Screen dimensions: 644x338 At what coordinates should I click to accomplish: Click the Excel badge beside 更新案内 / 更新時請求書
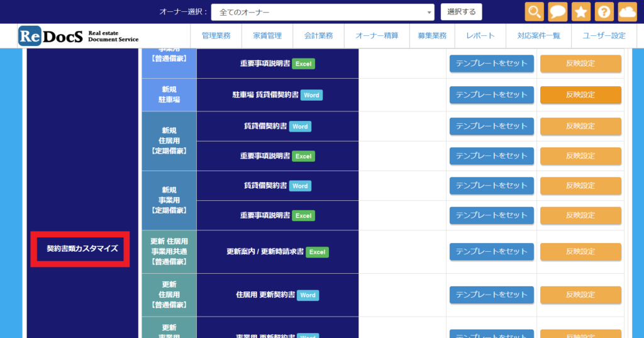[317, 252]
